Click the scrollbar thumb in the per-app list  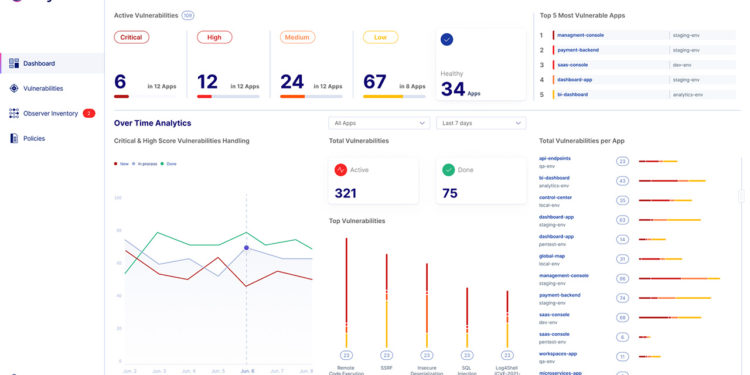pyautogui.click(x=741, y=196)
